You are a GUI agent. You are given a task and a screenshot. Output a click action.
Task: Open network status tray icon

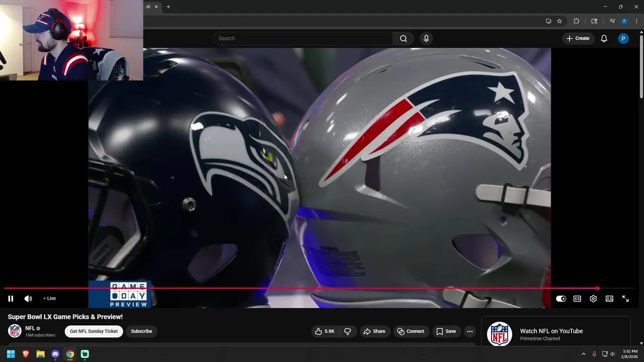(605, 354)
